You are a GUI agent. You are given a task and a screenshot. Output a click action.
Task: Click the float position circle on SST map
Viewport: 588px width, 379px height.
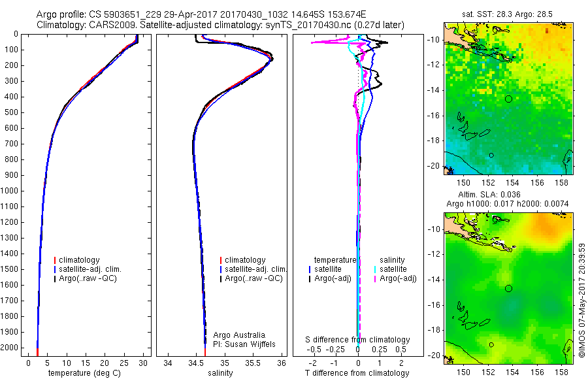tap(508, 99)
